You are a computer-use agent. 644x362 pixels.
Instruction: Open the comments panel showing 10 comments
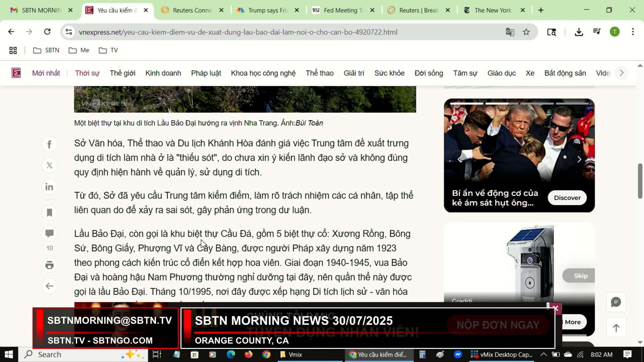coord(49,234)
